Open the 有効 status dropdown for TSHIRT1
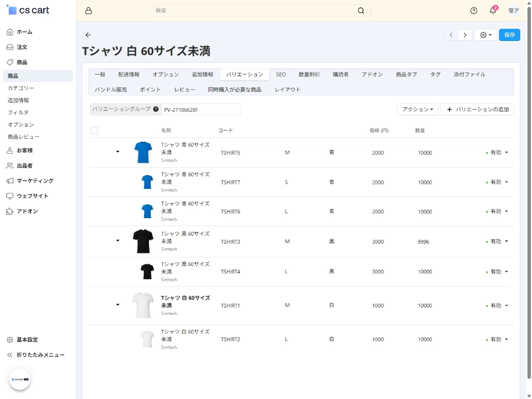Screen dimensions: 532x399 coord(497,305)
